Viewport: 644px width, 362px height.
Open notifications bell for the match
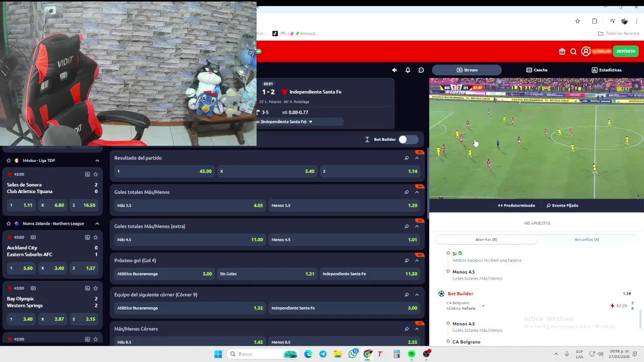tap(408, 70)
